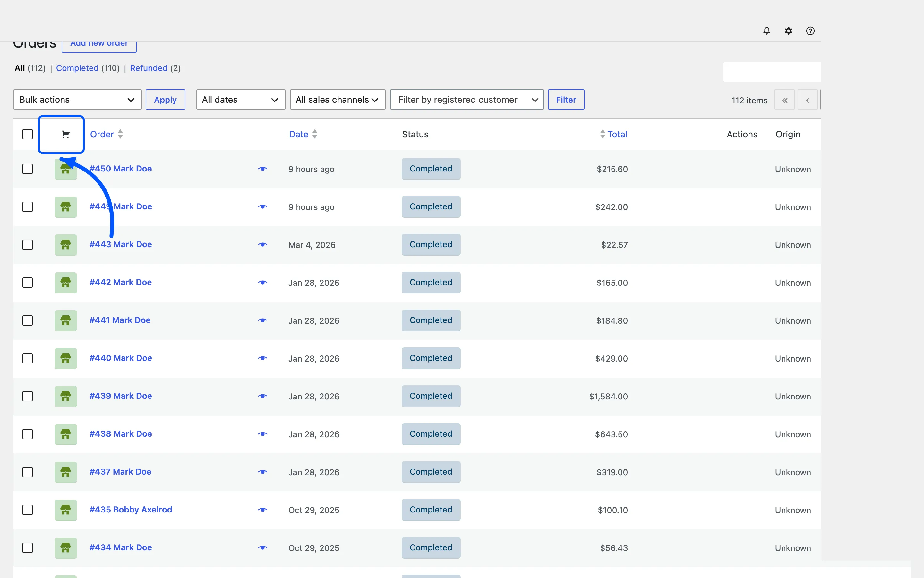Open the help question mark icon
This screenshot has height=578, width=924.
click(x=810, y=31)
